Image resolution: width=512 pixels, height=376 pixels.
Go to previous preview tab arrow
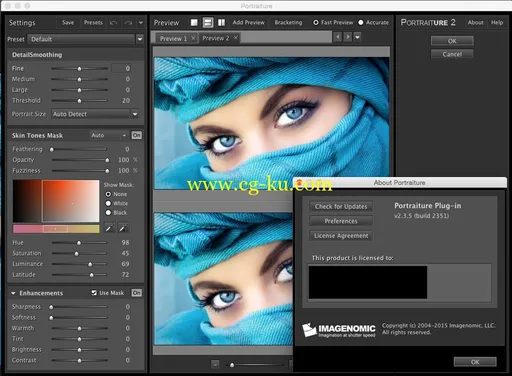click(x=338, y=37)
